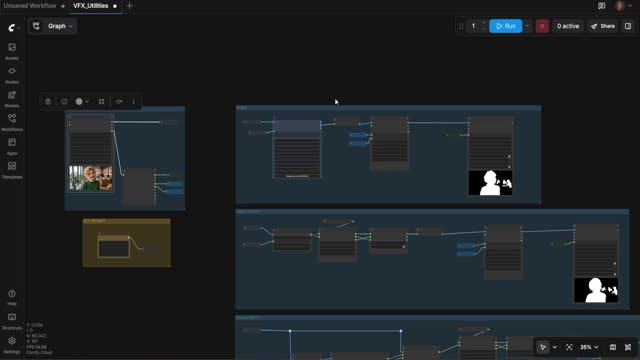
Task: Share the workflow
Action: pos(603,26)
